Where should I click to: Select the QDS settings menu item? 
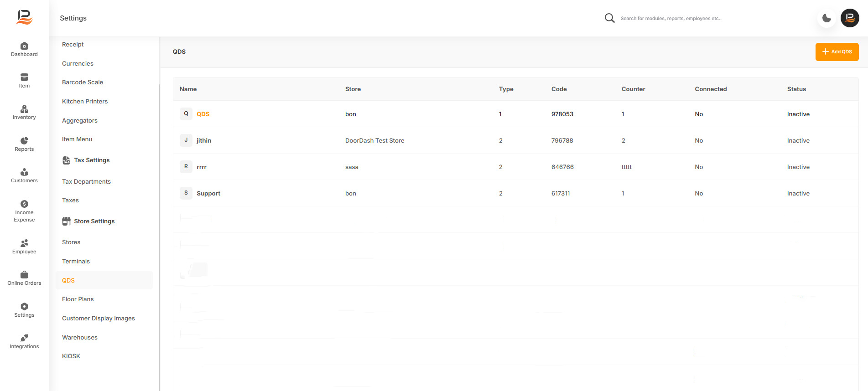pyautogui.click(x=104, y=280)
